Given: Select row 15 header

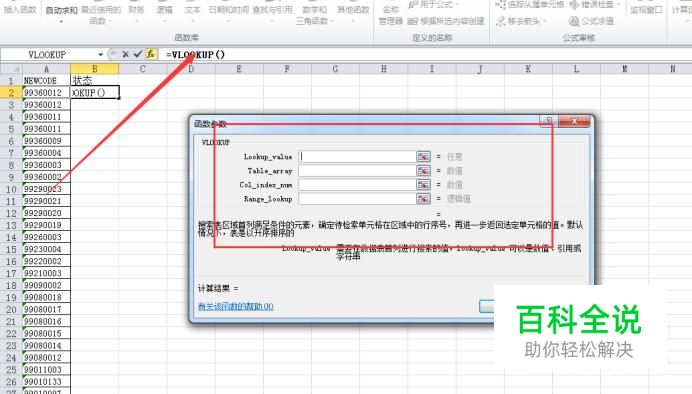Looking at the screenshot, I should [x=11, y=249].
